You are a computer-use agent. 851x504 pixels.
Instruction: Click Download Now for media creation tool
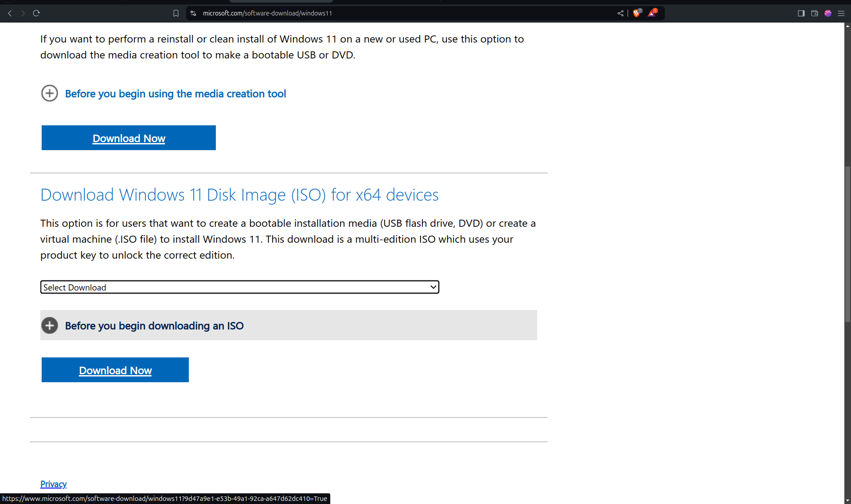(129, 138)
